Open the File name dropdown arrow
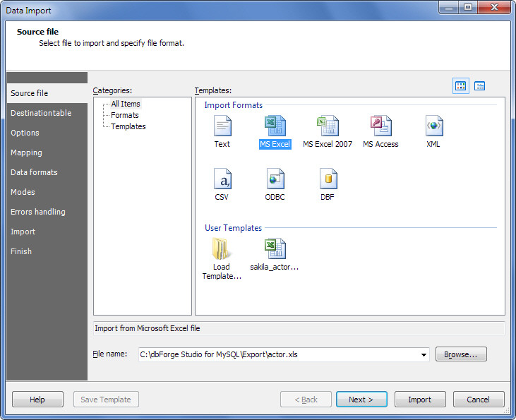Screen dimensions: 516x420 click(424, 354)
